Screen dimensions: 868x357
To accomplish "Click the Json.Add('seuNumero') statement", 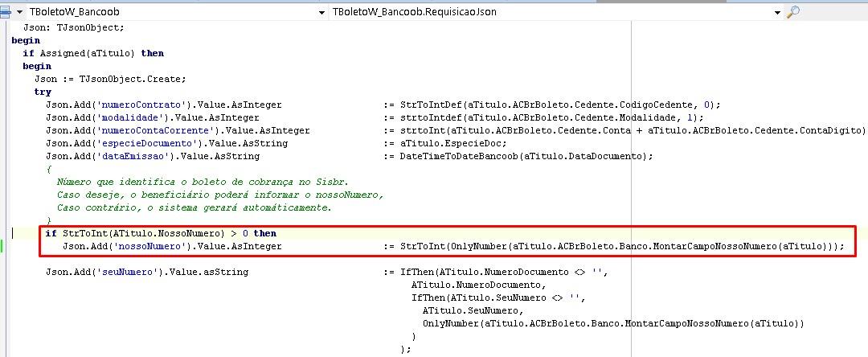I will [x=147, y=272].
